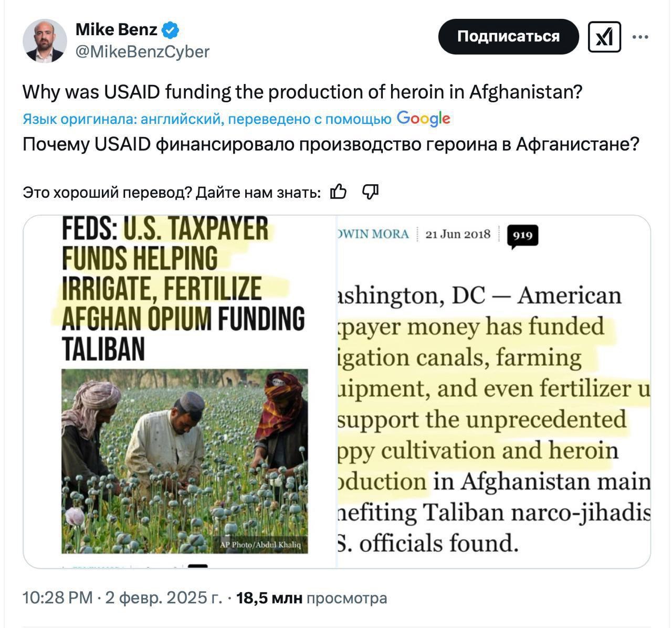The image size is (672, 628).
Task: Click the translation source language notice
Action: pyautogui.click(x=207, y=119)
